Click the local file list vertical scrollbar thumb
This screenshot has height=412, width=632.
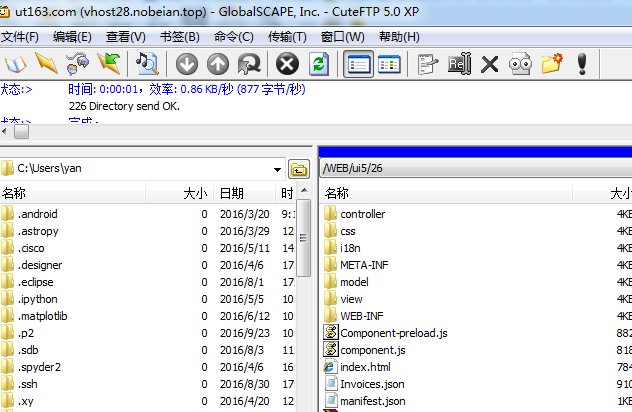click(304, 238)
